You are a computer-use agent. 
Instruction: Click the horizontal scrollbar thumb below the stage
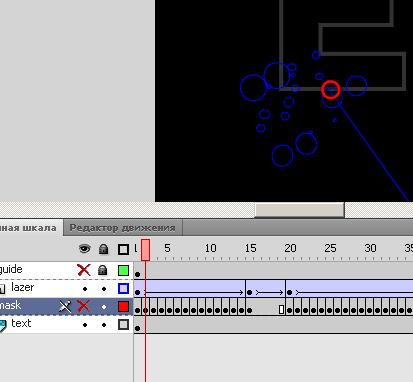pyautogui.click(x=299, y=210)
